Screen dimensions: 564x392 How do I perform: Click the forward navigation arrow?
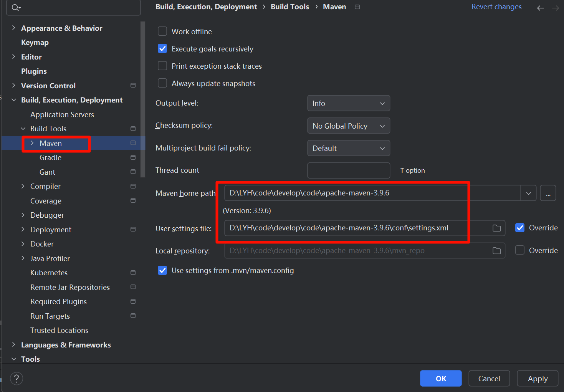click(556, 8)
